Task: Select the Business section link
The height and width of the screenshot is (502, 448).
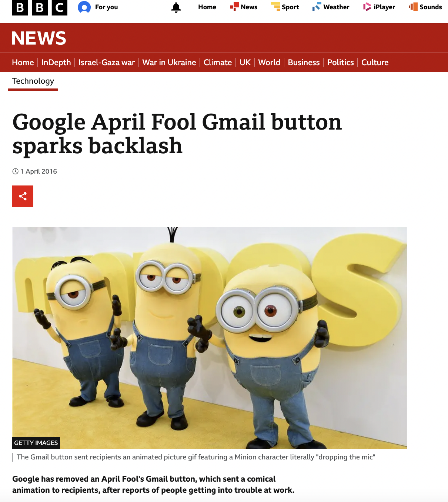Action: coord(304,62)
